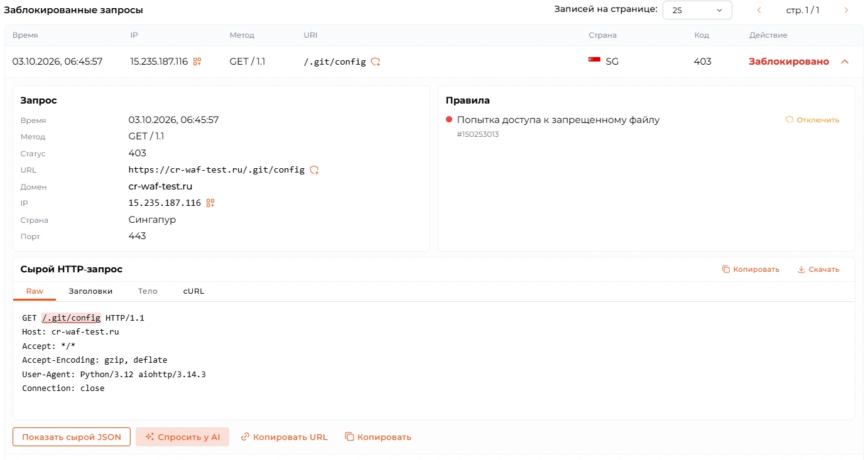Click the Время column header
Image resolution: width=868 pixels, height=460 pixels.
tap(25, 35)
